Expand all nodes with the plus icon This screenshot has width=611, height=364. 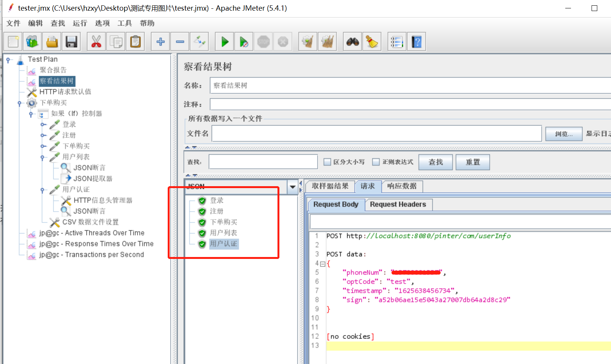(x=160, y=42)
